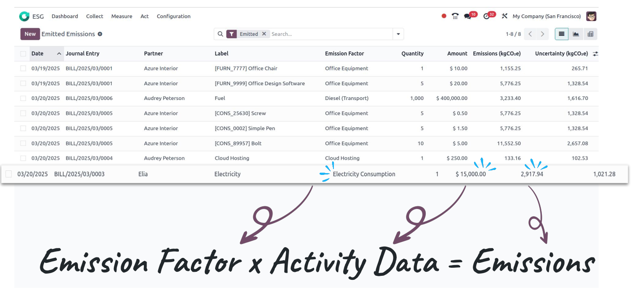Click the ESG app logo icon
644x296 pixels.
click(24, 17)
